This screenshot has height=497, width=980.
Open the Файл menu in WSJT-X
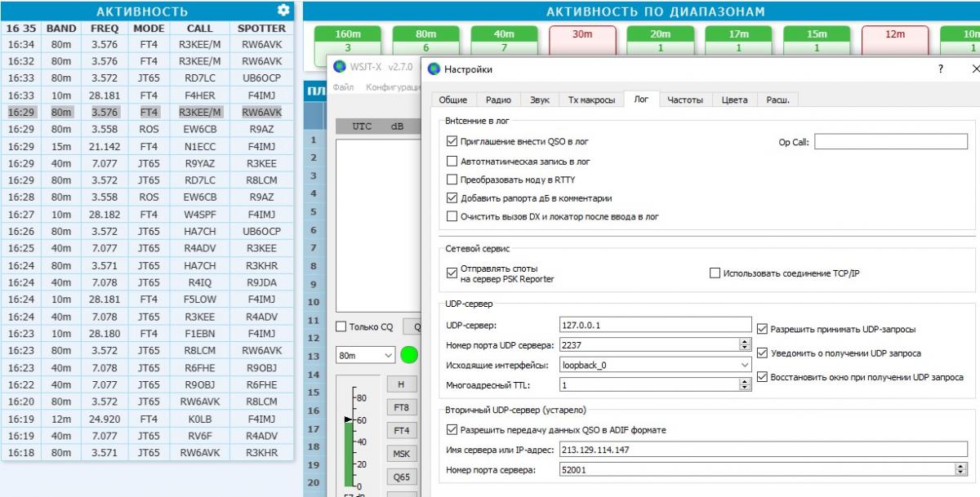(343, 87)
